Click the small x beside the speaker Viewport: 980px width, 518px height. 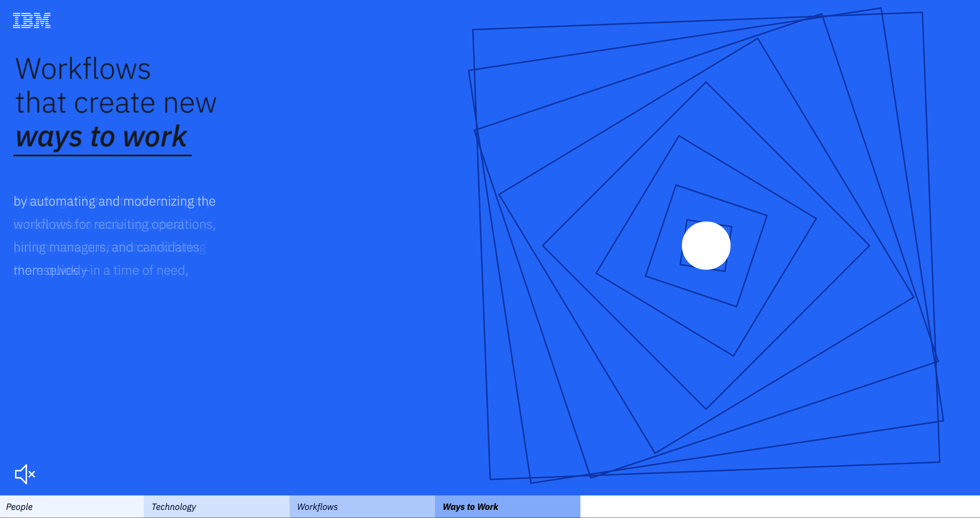click(x=32, y=474)
